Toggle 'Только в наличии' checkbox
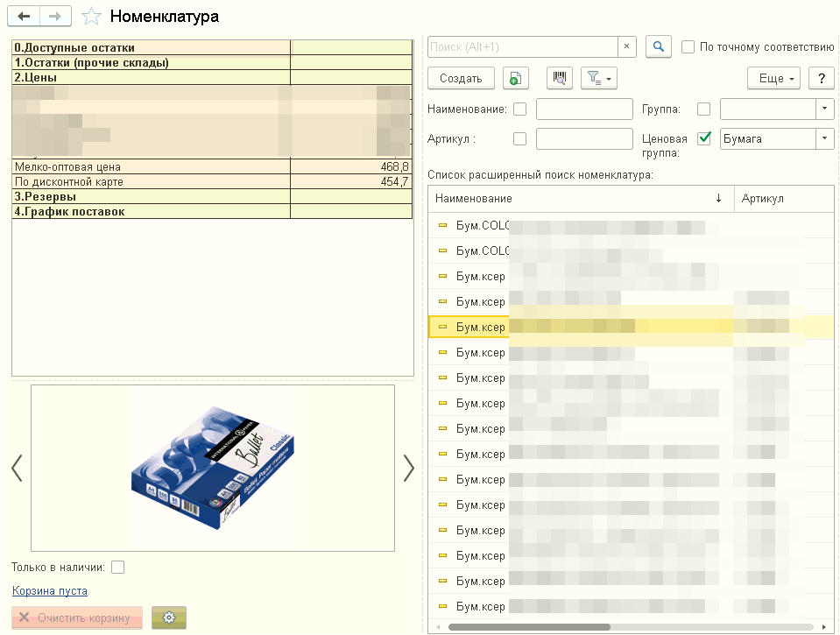840x635 pixels. click(x=118, y=567)
